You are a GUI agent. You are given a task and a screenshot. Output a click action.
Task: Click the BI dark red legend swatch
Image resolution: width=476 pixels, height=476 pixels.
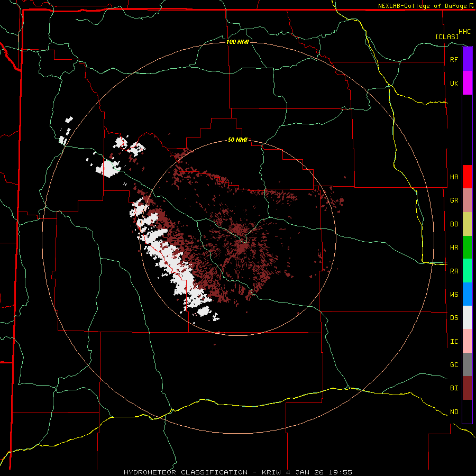467,388
